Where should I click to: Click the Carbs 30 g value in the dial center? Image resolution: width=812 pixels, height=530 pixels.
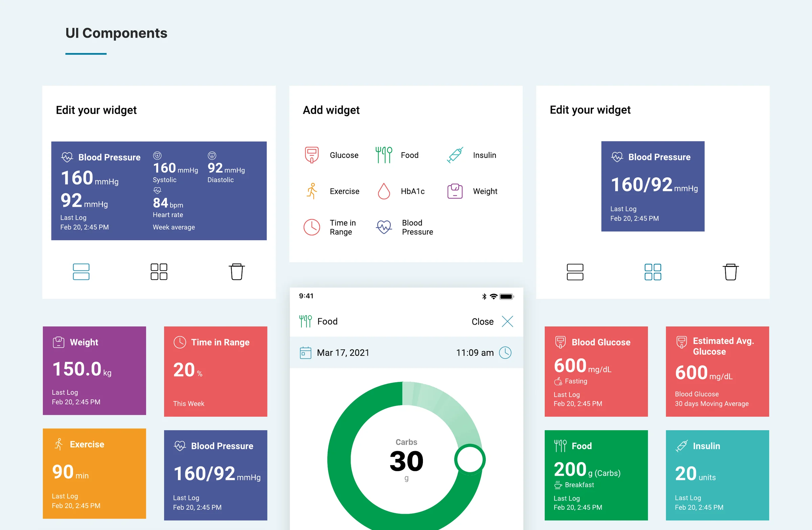(x=406, y=460)
